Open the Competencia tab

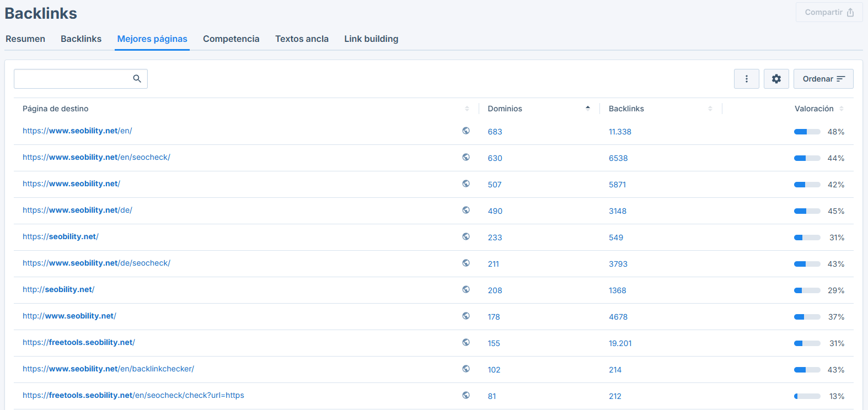click(231, 39)
